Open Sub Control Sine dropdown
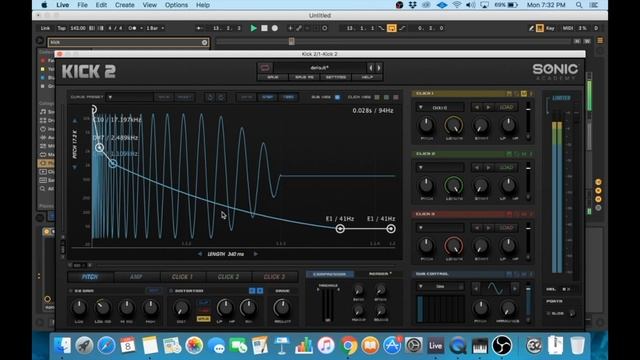The image size is (640, 360). [440, 287]
